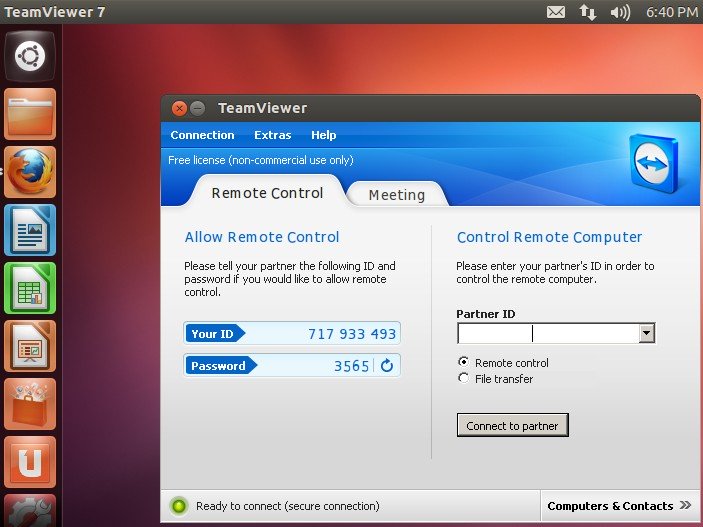Click the Connect to partner button
Image resolution: width=703 pixels, height=527 pixels.
[512, 425]
